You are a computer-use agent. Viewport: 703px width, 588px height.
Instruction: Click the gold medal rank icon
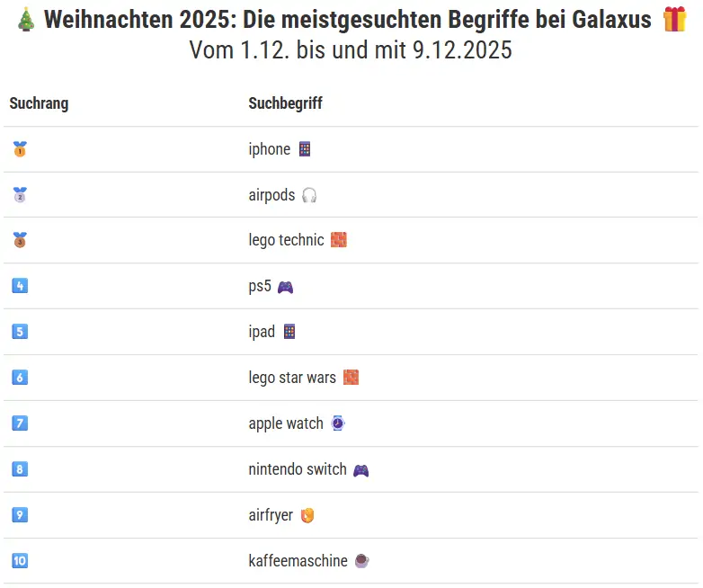[x=20, y=149]
